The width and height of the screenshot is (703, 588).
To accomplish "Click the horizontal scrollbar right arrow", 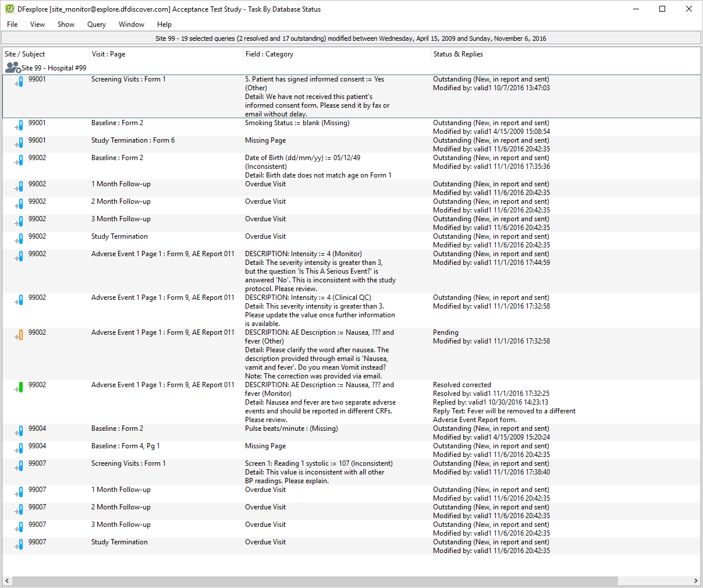I will [x=696, y=581].
